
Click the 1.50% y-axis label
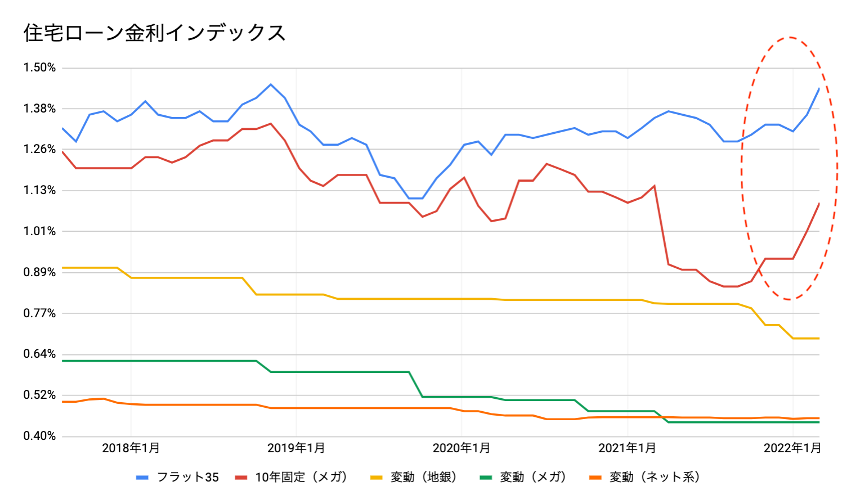pos(39,68)
